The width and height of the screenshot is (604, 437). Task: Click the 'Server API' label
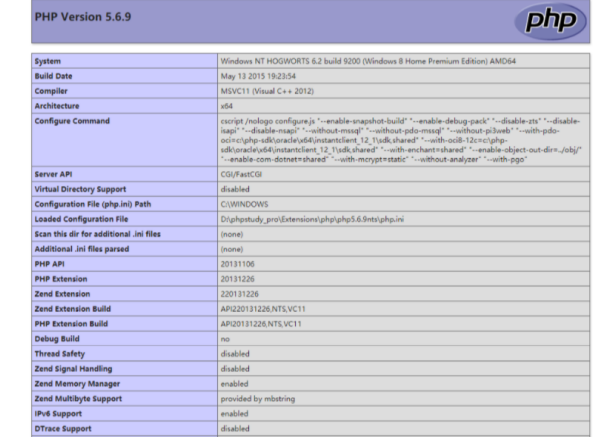click(x=53, y=174)
